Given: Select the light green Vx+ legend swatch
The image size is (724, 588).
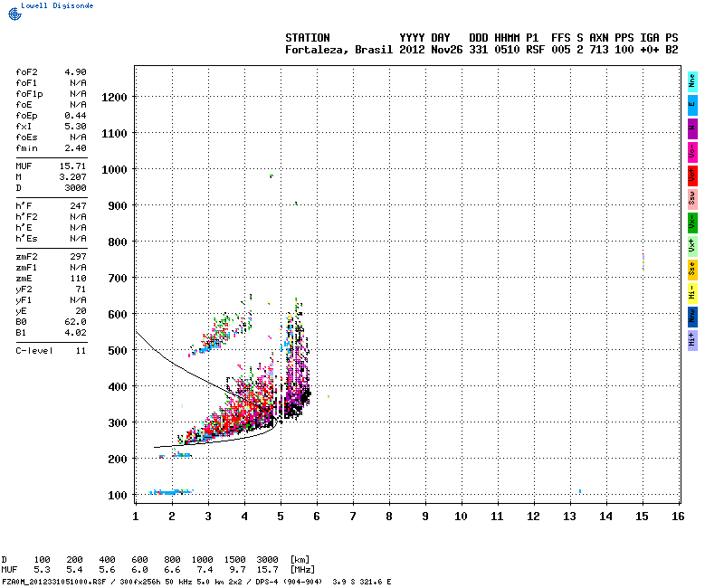Looking at the screenshot, I should 692,246.
